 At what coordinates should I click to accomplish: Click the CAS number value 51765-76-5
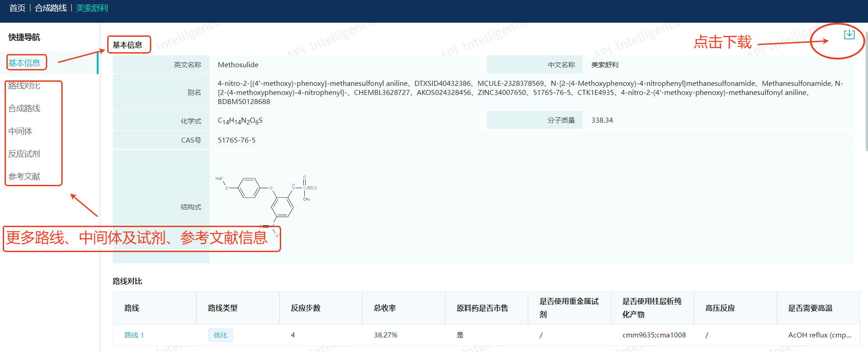point(237,140)
